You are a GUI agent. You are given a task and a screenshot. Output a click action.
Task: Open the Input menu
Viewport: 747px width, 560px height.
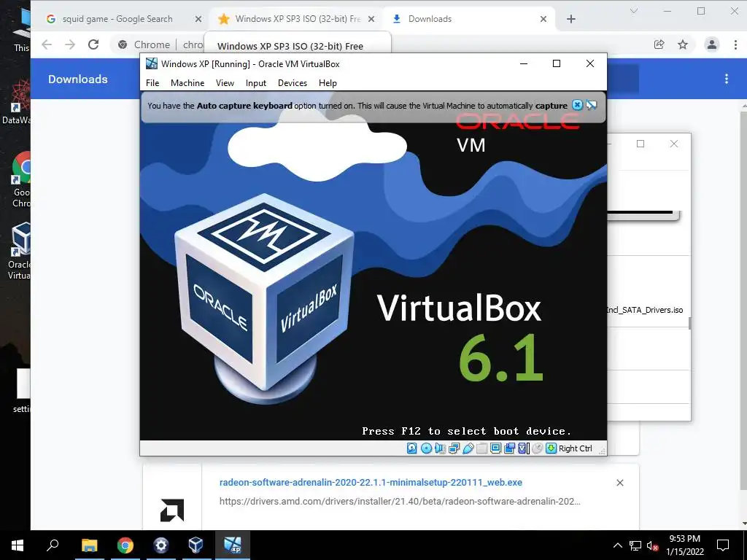256,83
